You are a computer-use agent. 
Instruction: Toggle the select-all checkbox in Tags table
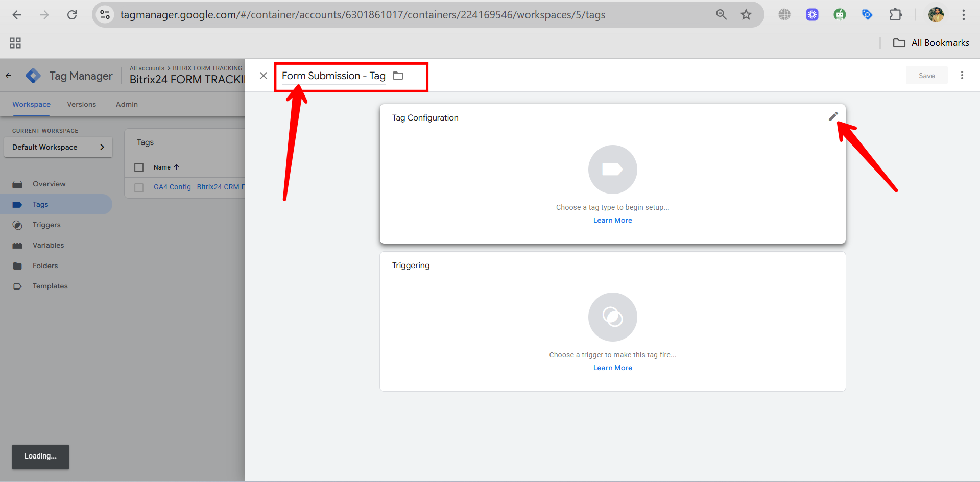[139, 167]
